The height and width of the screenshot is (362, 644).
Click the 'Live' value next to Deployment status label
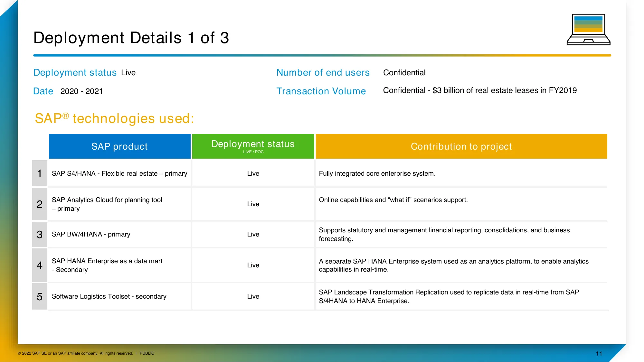[128, 73]
